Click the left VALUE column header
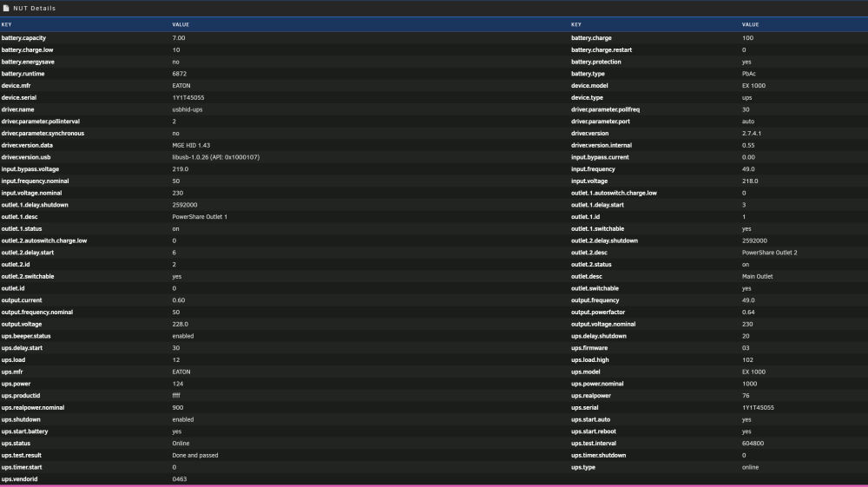The image size is (868, 487). click(x=181, y=24)
